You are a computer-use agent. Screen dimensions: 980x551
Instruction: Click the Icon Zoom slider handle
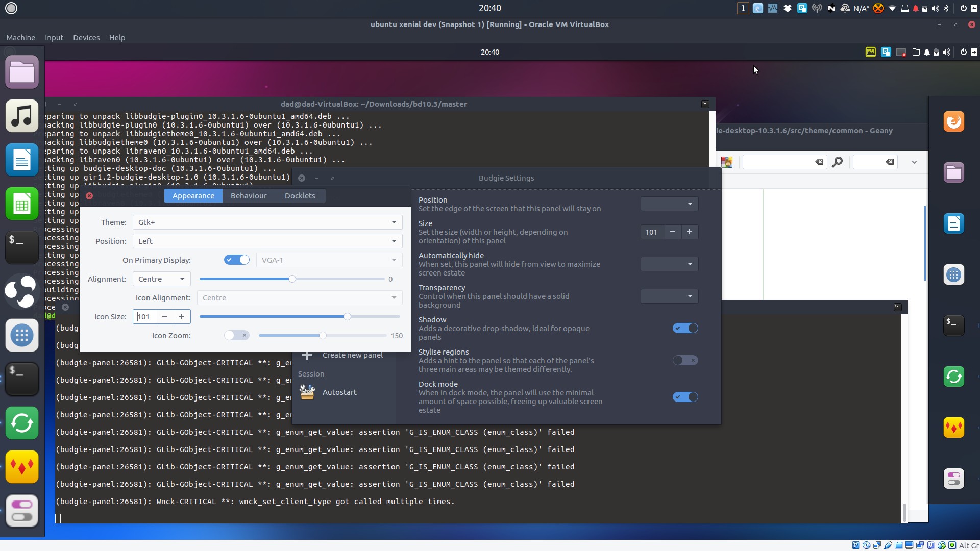[323, 335]
